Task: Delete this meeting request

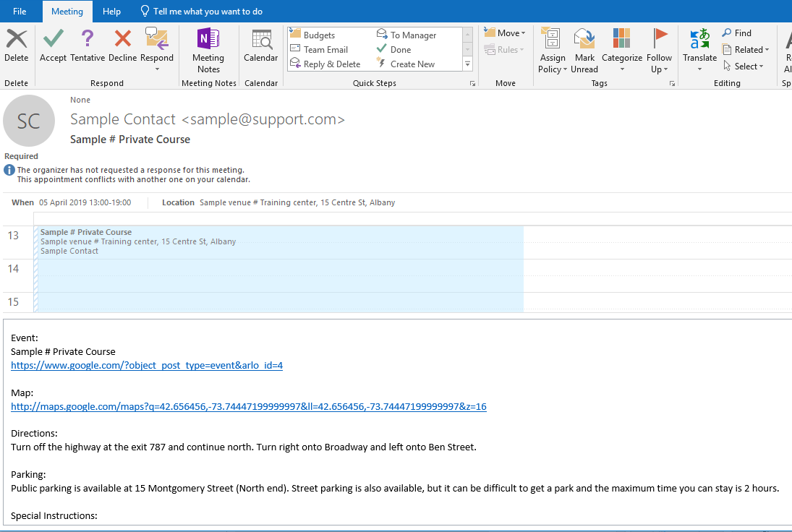Action: 16,46
